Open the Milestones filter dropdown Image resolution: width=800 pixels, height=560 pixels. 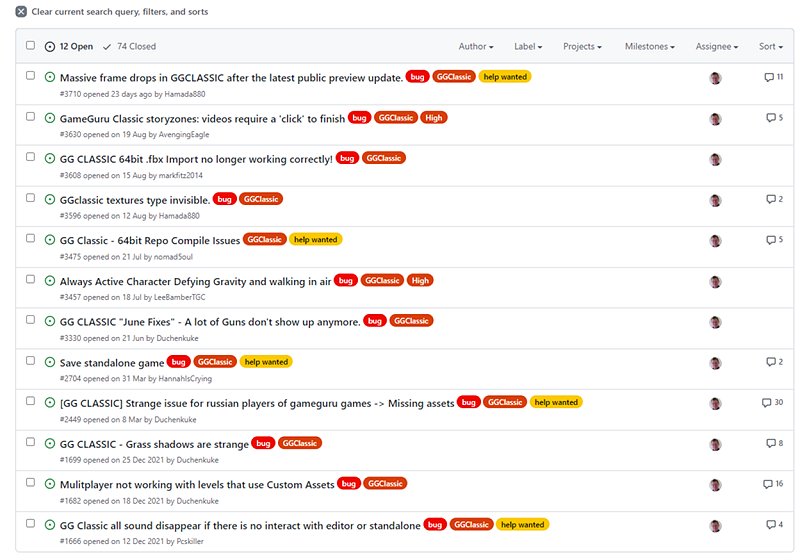pyautogui.click(x=649, y=47)
